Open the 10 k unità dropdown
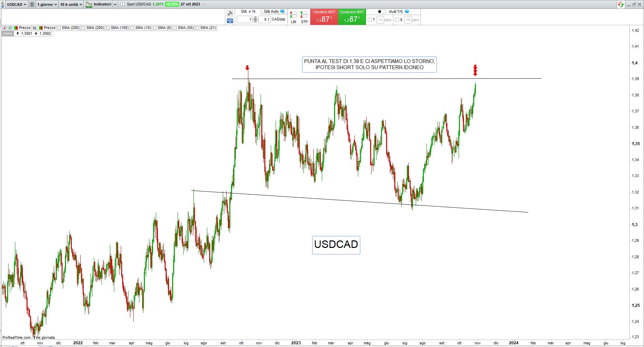644x347 pixels. coord(71,4)
